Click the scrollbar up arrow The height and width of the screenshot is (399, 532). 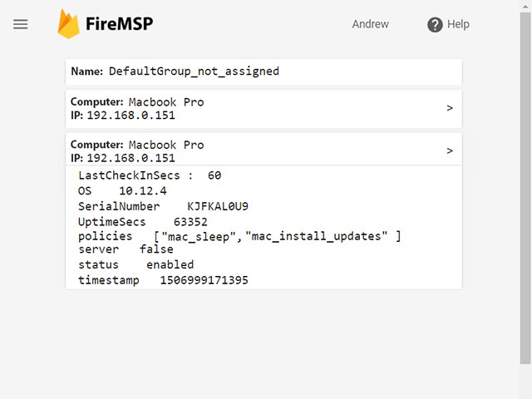[x=525, y=6]
